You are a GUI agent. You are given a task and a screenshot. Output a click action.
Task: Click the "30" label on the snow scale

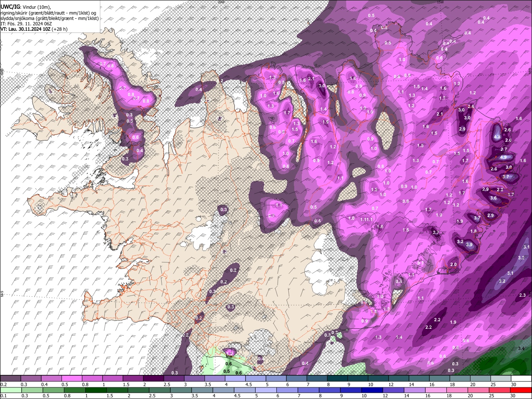pos(513,384)
